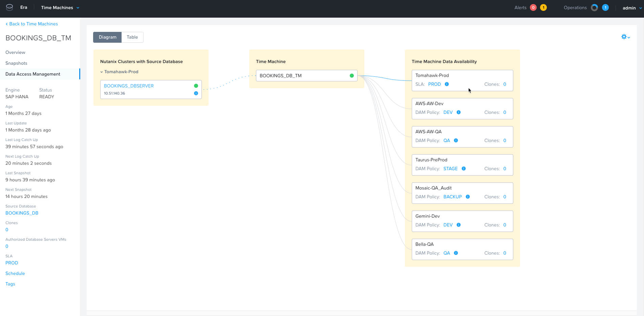Click info icon under BOOKINGS_DBSERVER status
Viewport: 644px width, 316px height.
[x=196, y=93]
